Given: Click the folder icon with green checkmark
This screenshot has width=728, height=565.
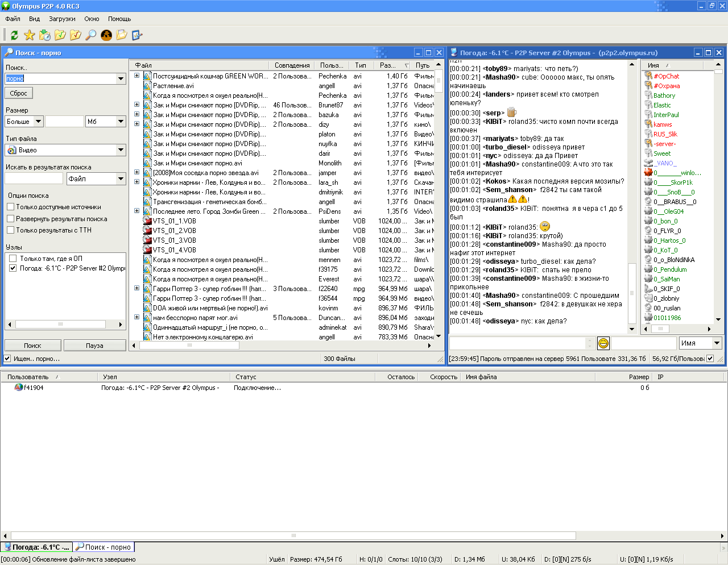Looking at the screenshot, I should 60,35.
